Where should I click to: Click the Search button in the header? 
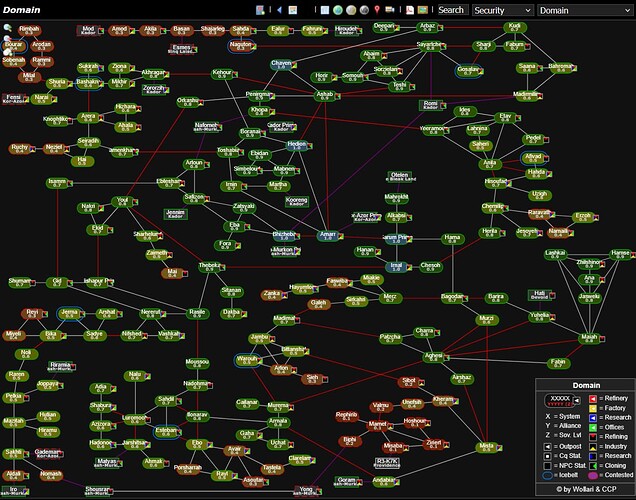coord(453,10)
